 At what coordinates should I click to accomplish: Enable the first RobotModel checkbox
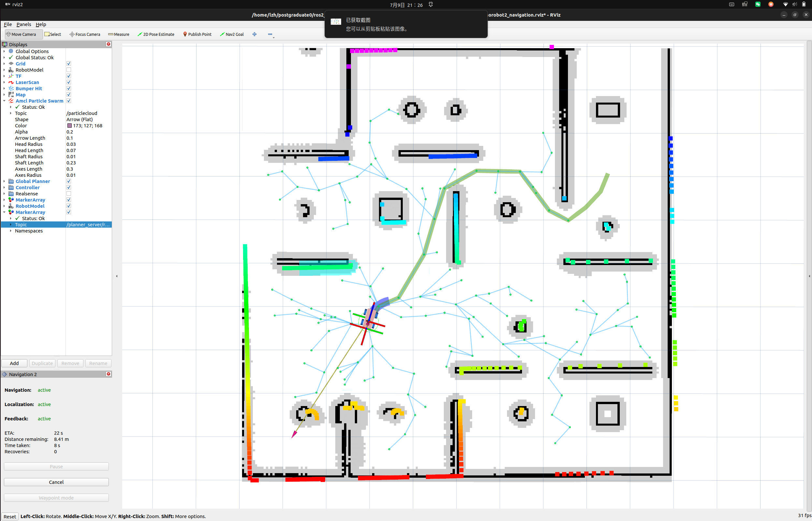tap(69, 70)
